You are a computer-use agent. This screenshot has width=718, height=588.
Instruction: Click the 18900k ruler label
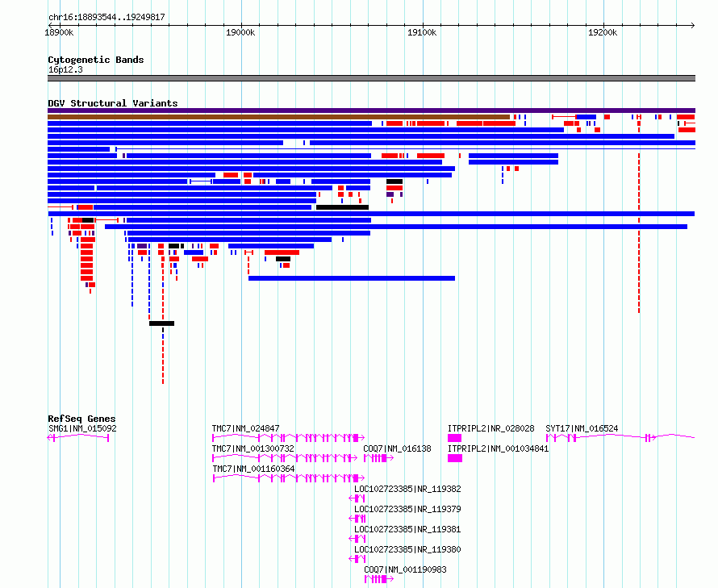click(x=59, y=32)
